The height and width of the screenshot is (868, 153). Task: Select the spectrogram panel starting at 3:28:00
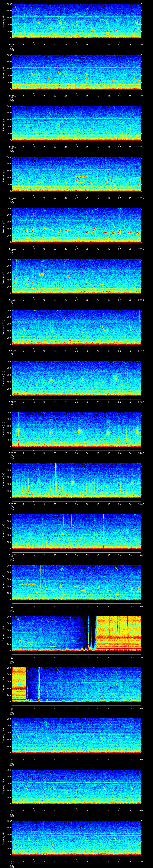click(x=76, y=736)
